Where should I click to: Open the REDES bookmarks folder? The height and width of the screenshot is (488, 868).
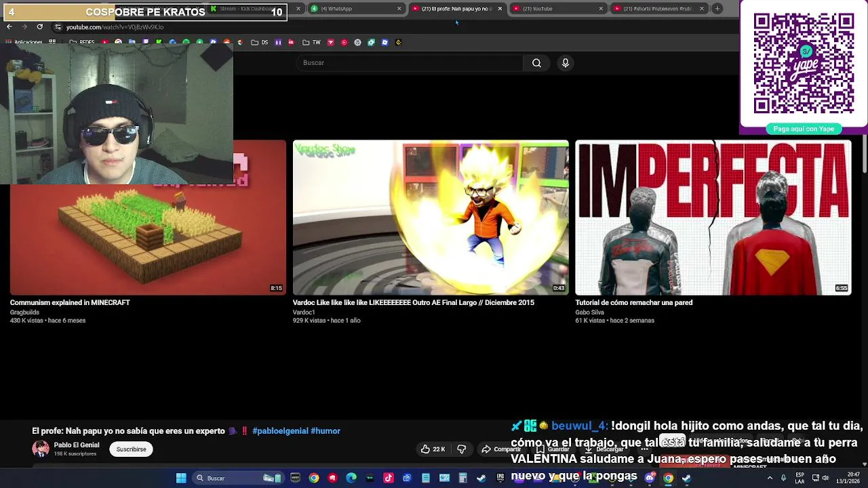click(x=82, y=42)
